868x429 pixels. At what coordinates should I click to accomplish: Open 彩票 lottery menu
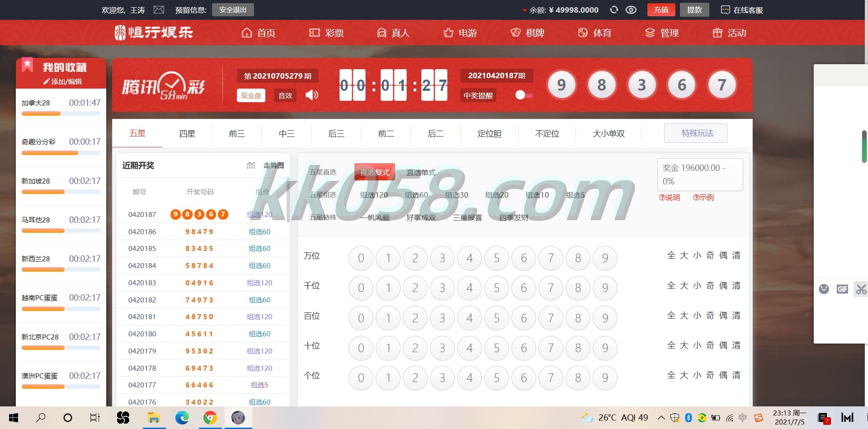(326, 33)
